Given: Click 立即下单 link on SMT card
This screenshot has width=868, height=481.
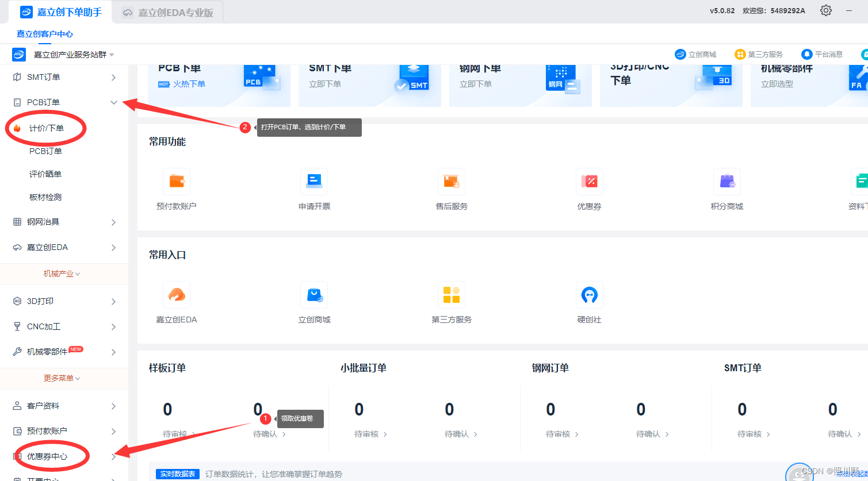Looking at the screenshot, I should point(325,84).
